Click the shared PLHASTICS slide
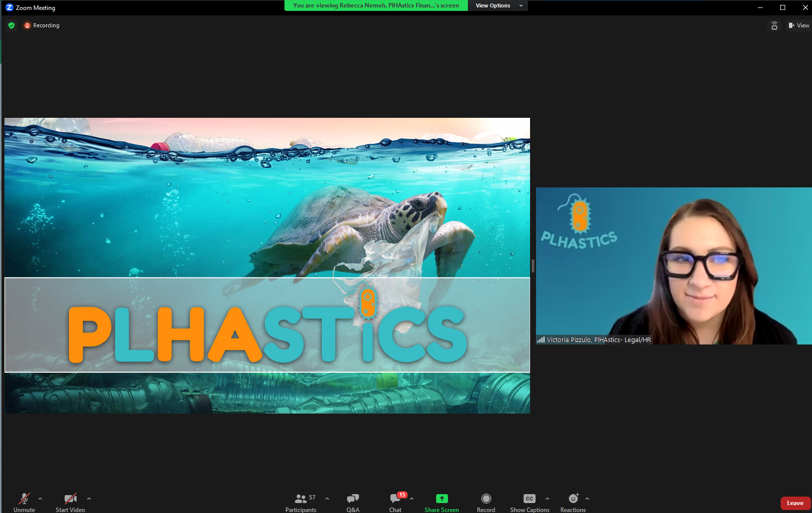Viewport: 812px width, 513px height. (x=267, y=265)
